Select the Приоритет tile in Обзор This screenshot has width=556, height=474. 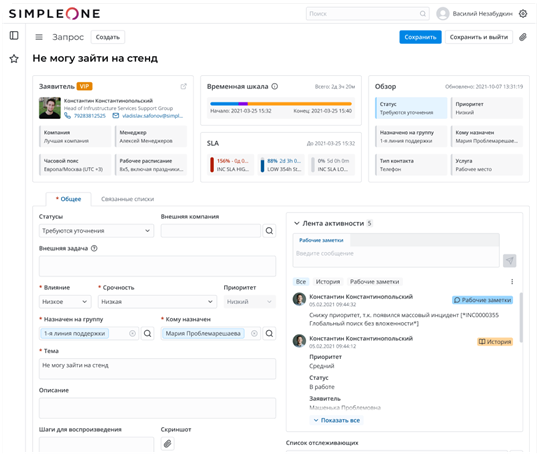pos(487,108)
